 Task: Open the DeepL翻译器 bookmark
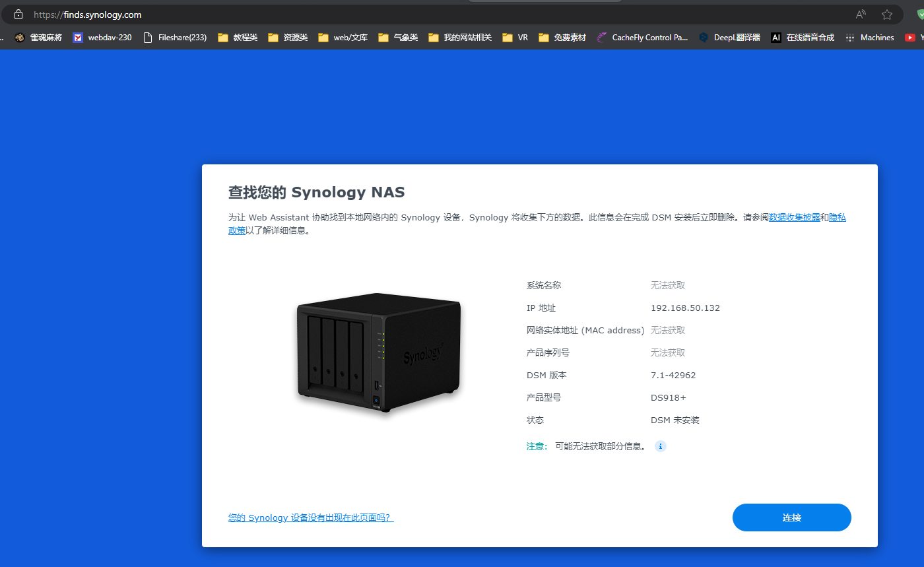tap(729, 38)
